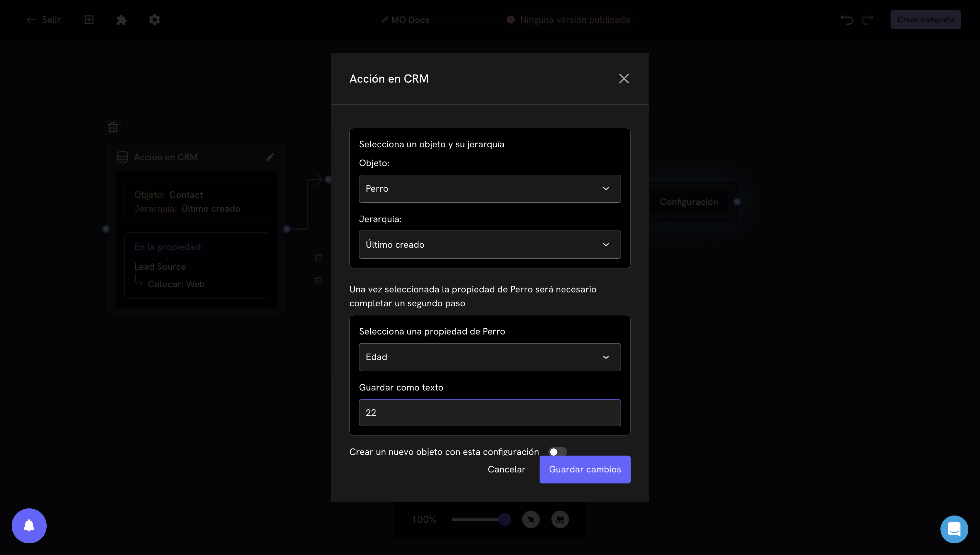The height and width of the screenshot is (555, 980).
Task: Click the pencil edit icon on CRM node
Action: pos(270,157)
